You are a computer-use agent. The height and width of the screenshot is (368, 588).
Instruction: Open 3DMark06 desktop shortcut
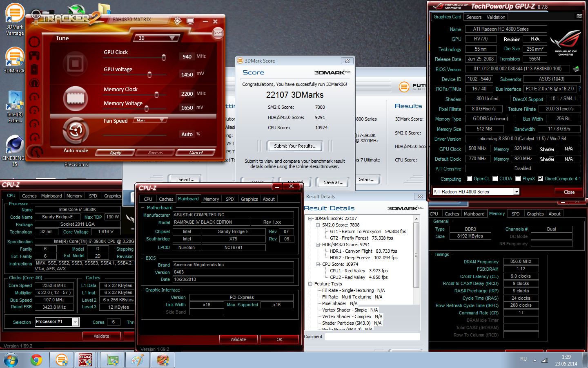[x=15, y=61]
